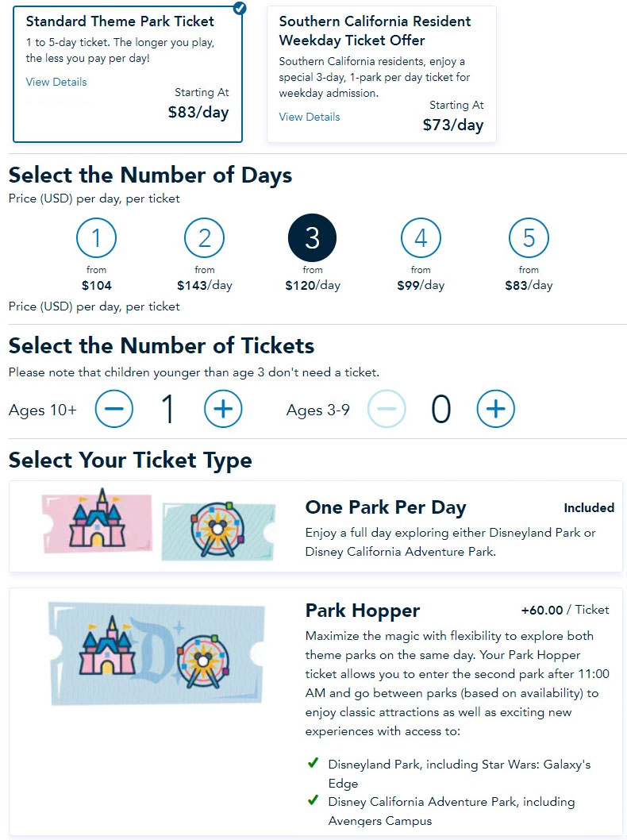Select the Standard Theme Park Ticket card

(128, 74)
